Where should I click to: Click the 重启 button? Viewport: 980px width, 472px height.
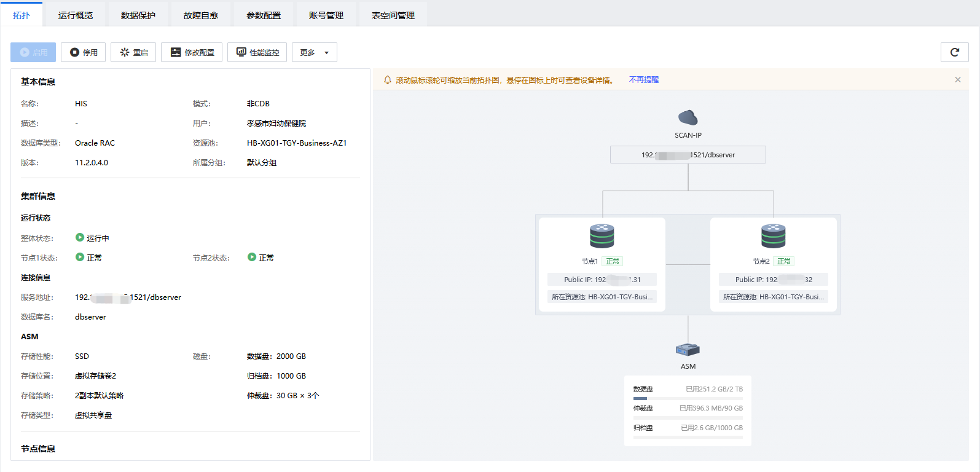[x=133, y=52]
